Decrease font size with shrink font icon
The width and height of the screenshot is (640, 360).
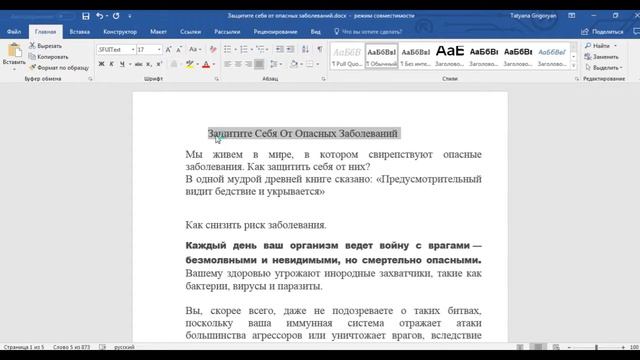click(x=179, y=49)
